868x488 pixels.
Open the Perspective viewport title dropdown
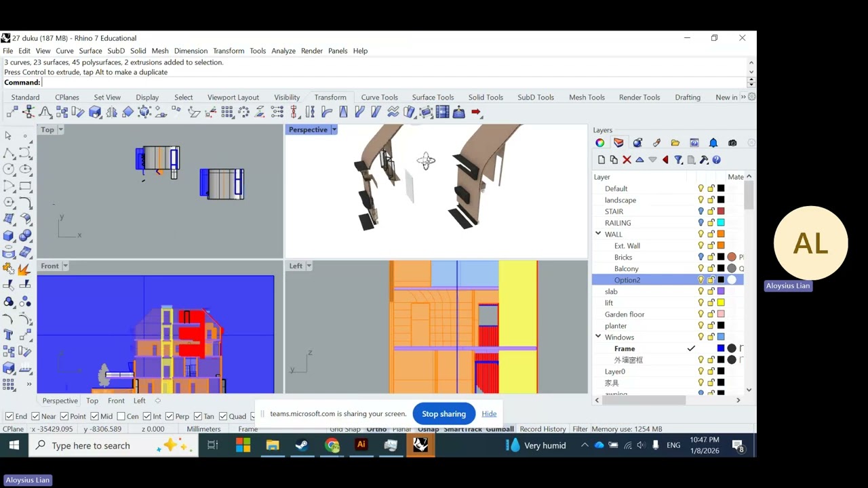334,129
